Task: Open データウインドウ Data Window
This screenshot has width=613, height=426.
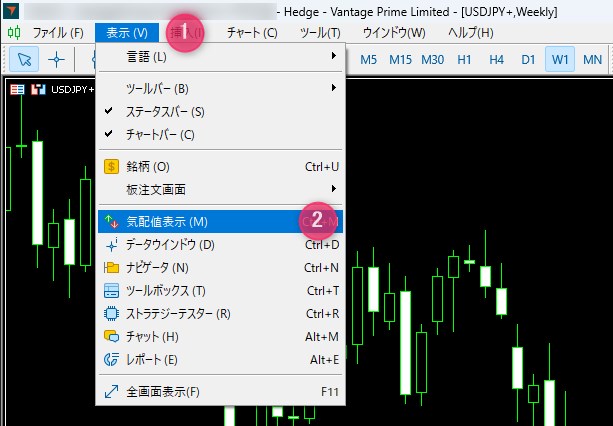Action: click(x=170, y=245)
